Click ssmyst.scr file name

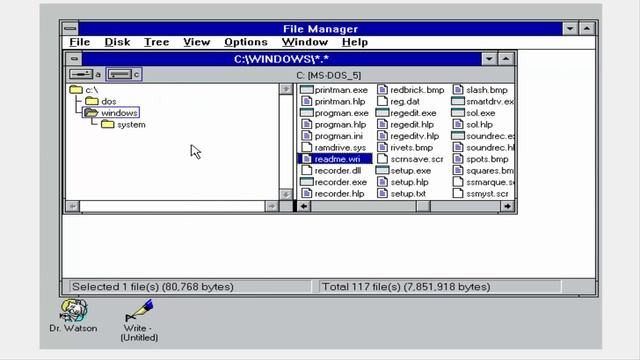487,194
